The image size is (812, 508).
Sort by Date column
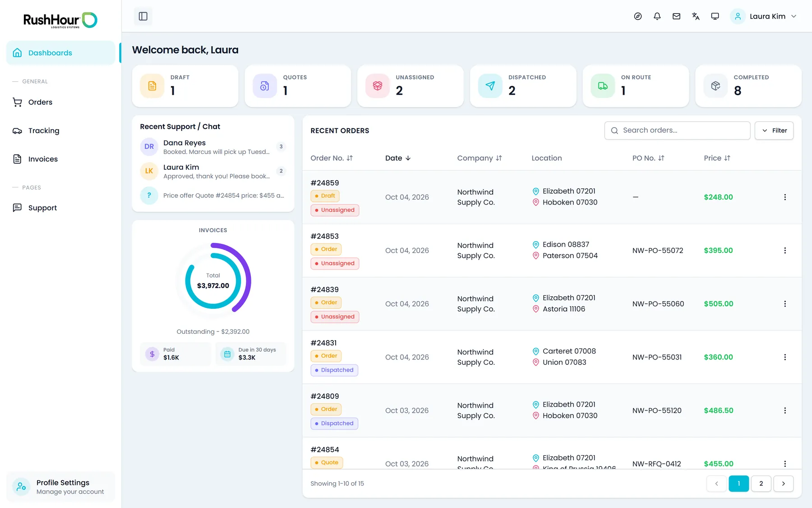(398, 158)
